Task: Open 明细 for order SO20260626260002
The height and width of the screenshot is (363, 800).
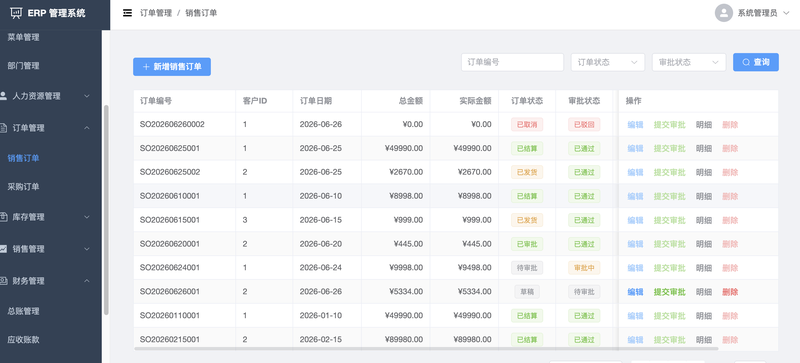Action: pyautogui.click(x=704, y=124)
